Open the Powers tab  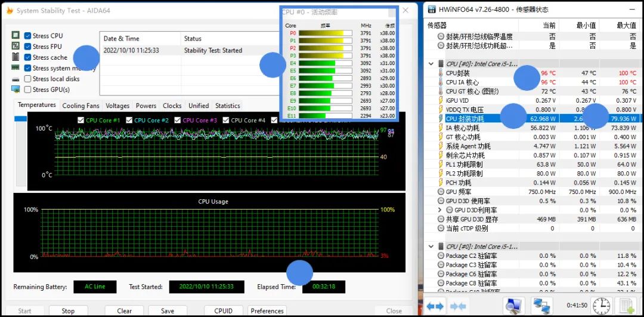pos(146,106)
